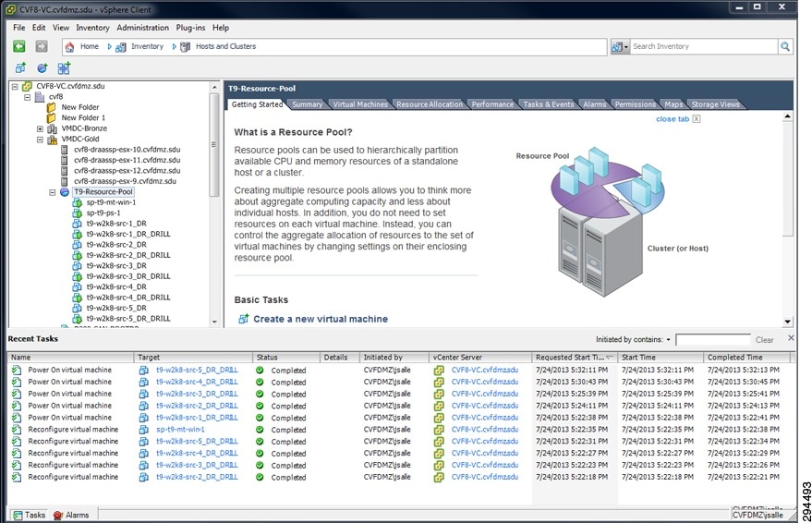Viewport: 812px width, 523px height.
Task: Click Create a new virtual machine link
Action: [x=321, y=319]
